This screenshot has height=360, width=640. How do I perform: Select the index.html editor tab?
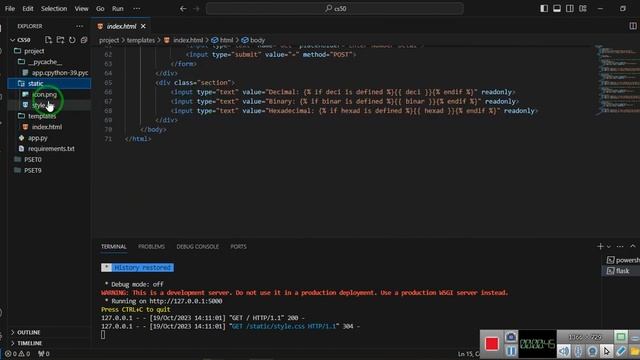[x=121, y=26]
